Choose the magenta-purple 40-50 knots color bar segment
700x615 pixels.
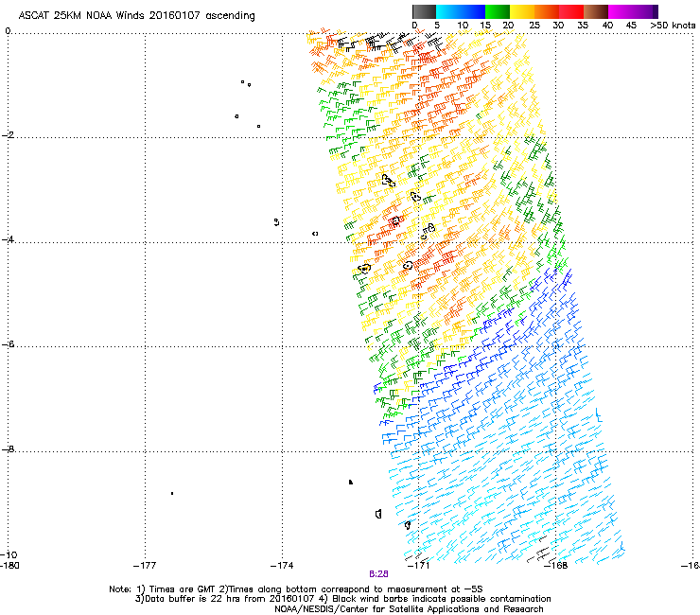point(633,11)
